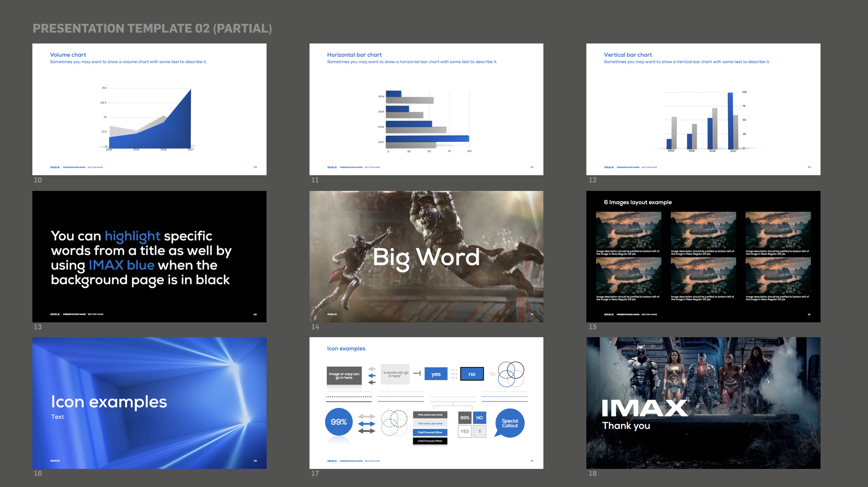This screenshot has height=487, width=868.
Task: Click the 'Vertical bar chart' slide title
Action: 628,55
